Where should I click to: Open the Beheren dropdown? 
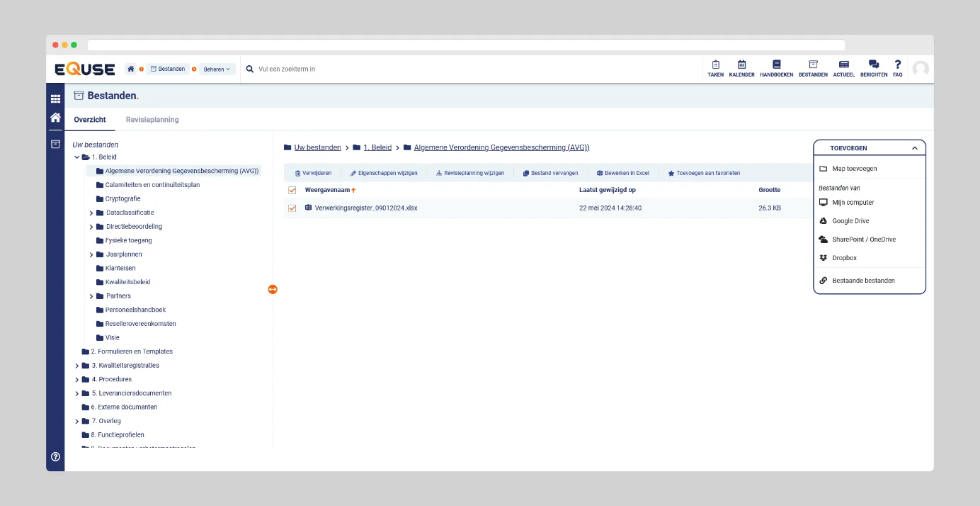(217, 69)
